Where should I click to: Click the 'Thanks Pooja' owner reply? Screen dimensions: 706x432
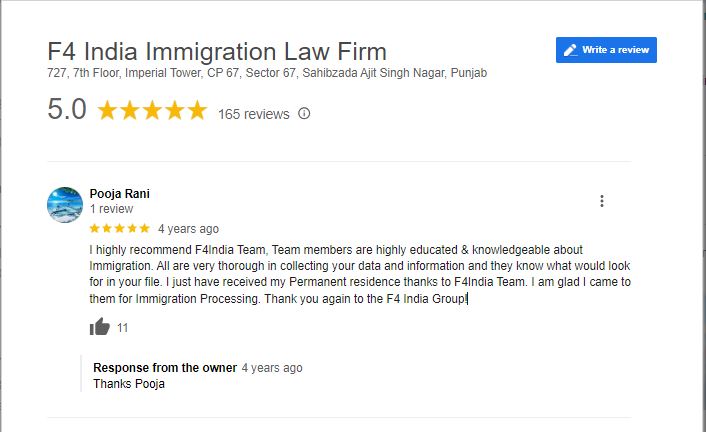129,384
